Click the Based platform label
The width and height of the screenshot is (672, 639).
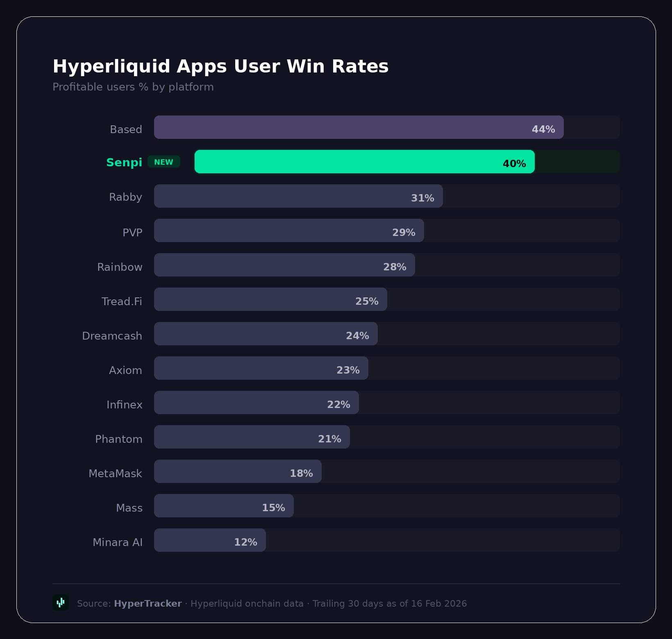tap(126, 129)
